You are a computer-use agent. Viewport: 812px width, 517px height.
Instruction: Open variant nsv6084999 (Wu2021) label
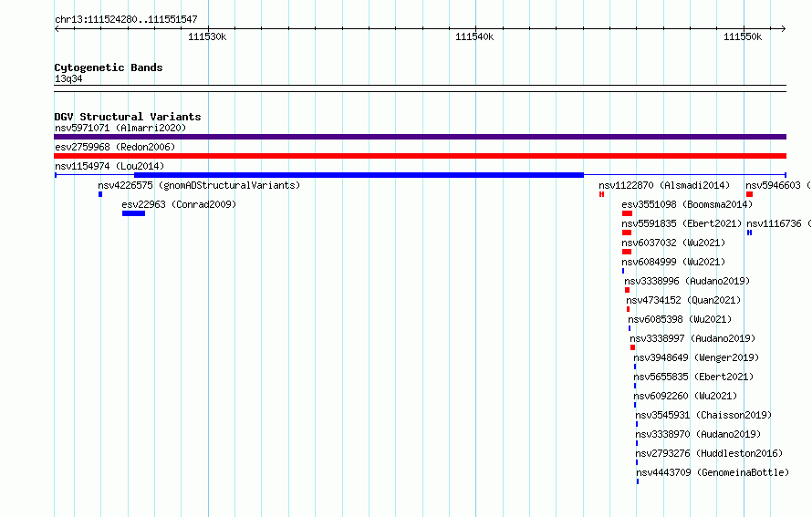click(673, 262)
